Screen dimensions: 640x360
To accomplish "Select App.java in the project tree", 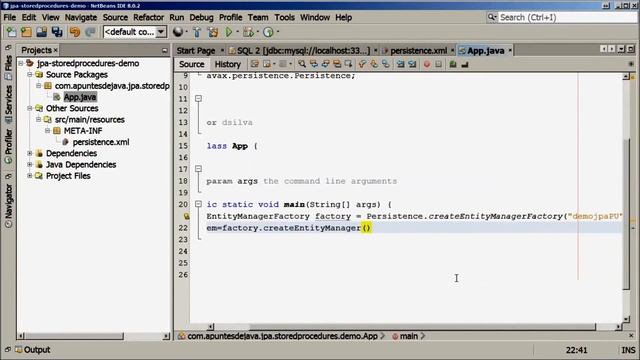I will pyautogui.click(x=80, y=97).
